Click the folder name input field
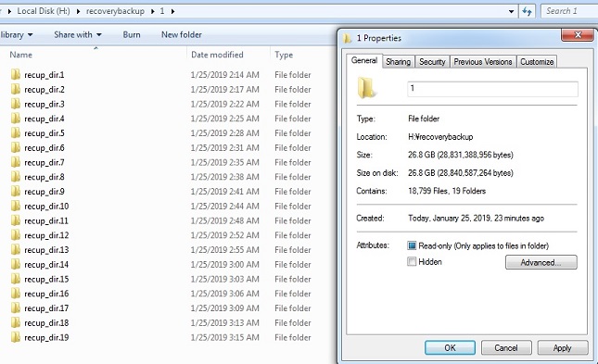Viewport: 598px width, 364px height. click(x=492, y=89)
